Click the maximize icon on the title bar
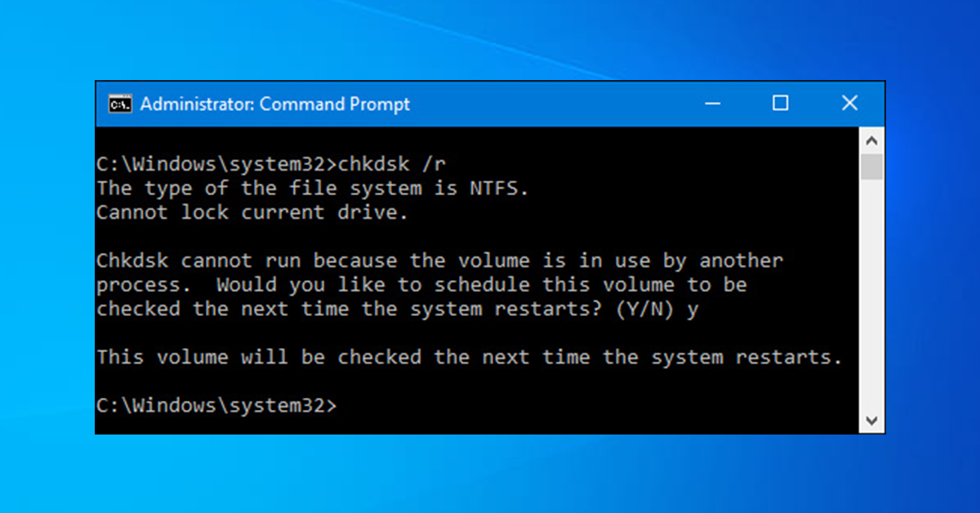This screenshot has width=980, height=513. click(780, 104)
